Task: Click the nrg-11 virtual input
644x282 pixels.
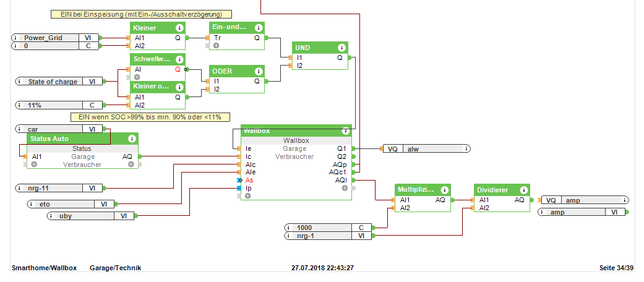Action: (x=59, y=188)
